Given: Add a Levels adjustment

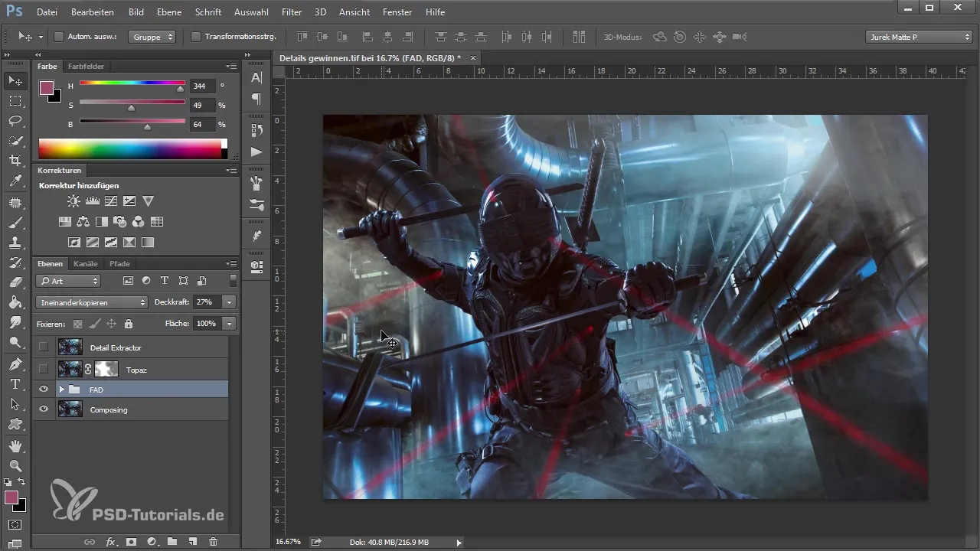Looking at the screenshot, I should tap(93, 201).
